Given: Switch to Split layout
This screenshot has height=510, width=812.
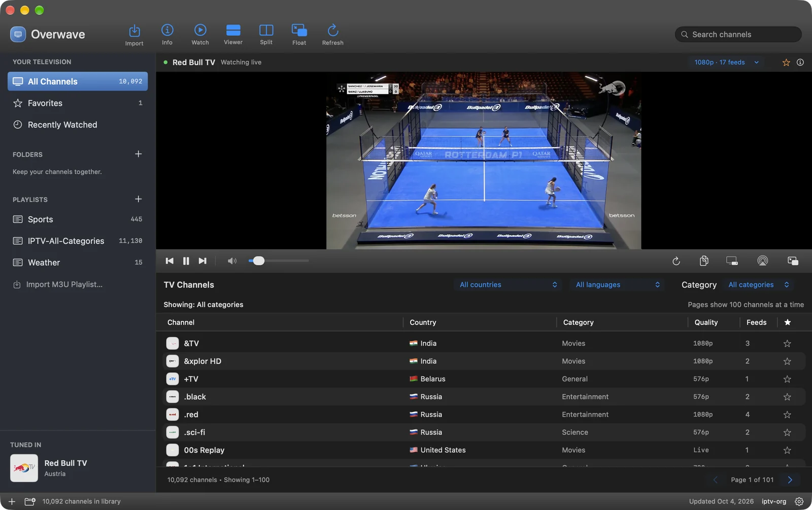Looking at the screenshot, I should tap(266, 35).
